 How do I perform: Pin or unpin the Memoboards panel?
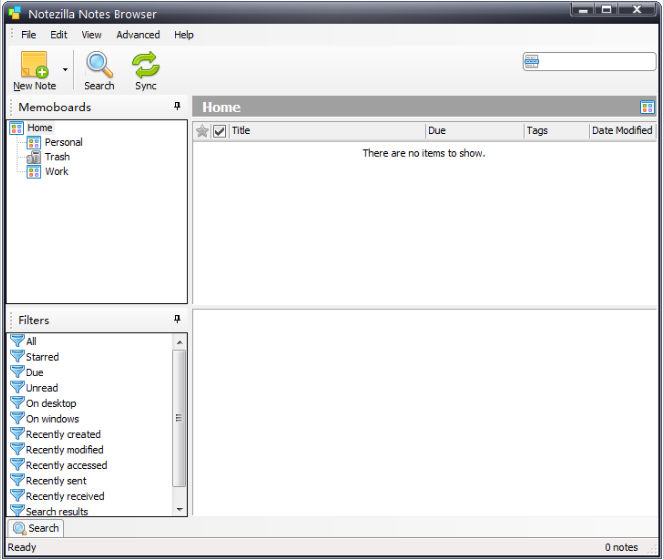(x=177, y=106)
